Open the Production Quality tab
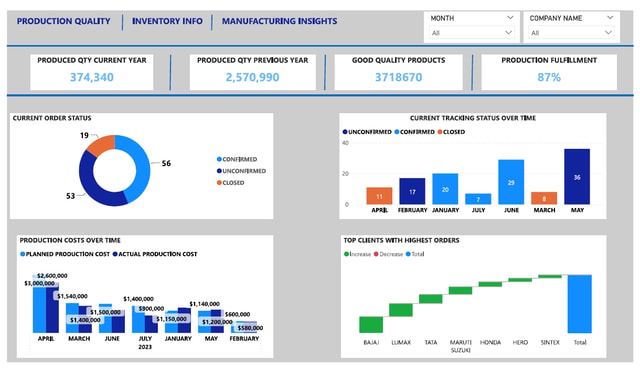 pyautogui.click(x=63, y=21)
